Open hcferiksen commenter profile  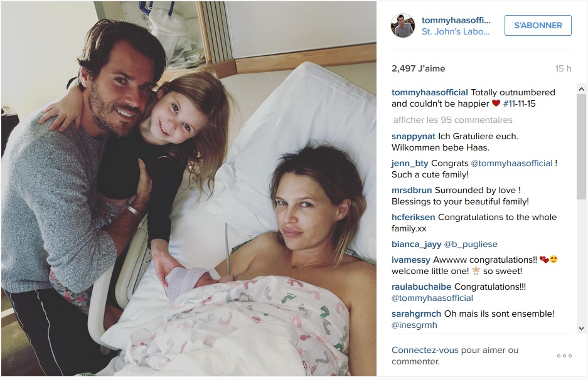(414, 218)
